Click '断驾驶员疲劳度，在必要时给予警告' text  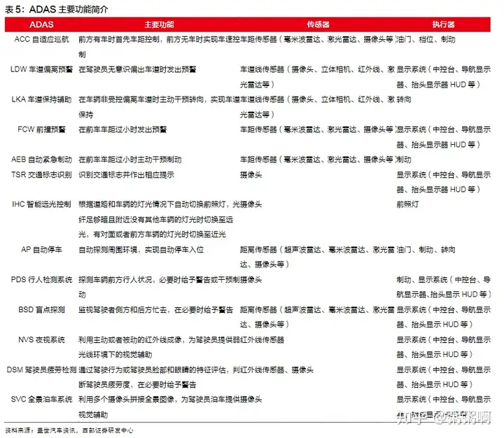137,384
